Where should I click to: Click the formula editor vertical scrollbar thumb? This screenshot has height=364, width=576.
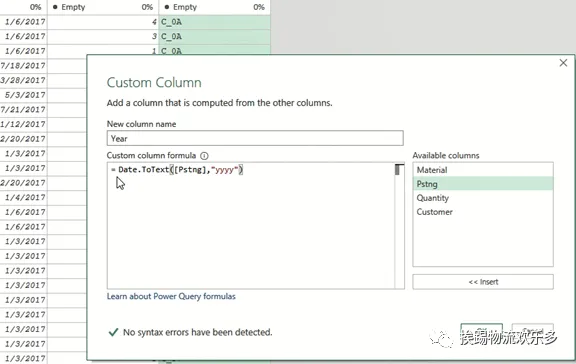point(397,169)
